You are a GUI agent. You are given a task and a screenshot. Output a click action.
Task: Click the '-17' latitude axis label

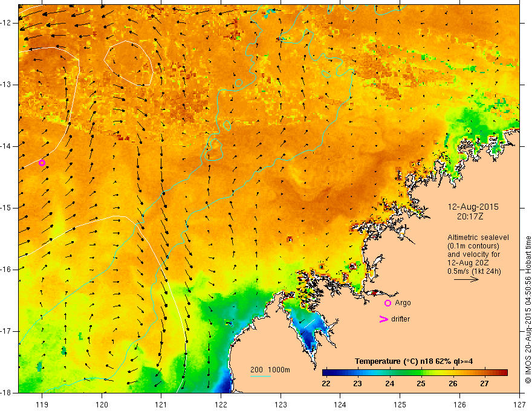[x=6, y=331]
